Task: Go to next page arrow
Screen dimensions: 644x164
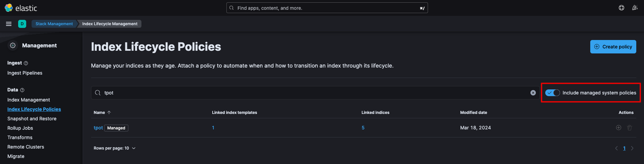Action: [x=632, y=148]
